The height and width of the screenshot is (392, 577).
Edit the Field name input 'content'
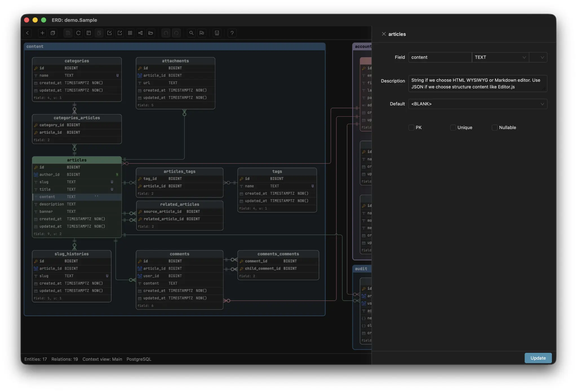pos(440,57)
